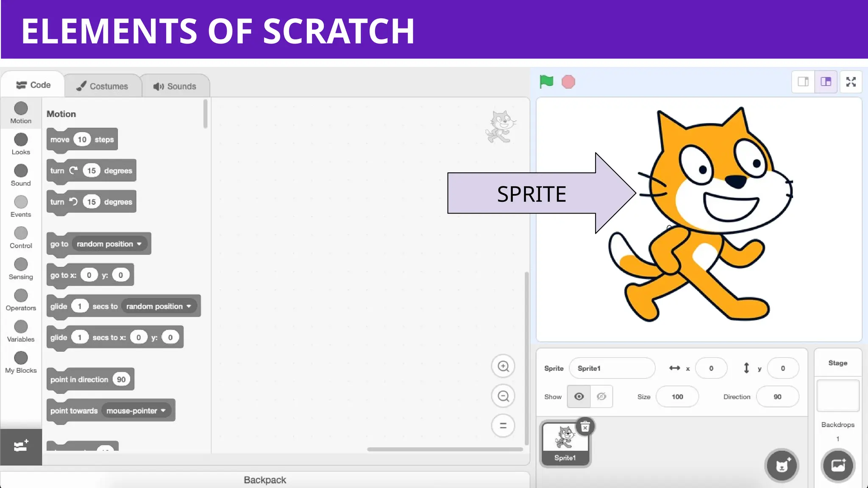
Task: Open the Choose a Backdrop button
Action: coord(838,466)
